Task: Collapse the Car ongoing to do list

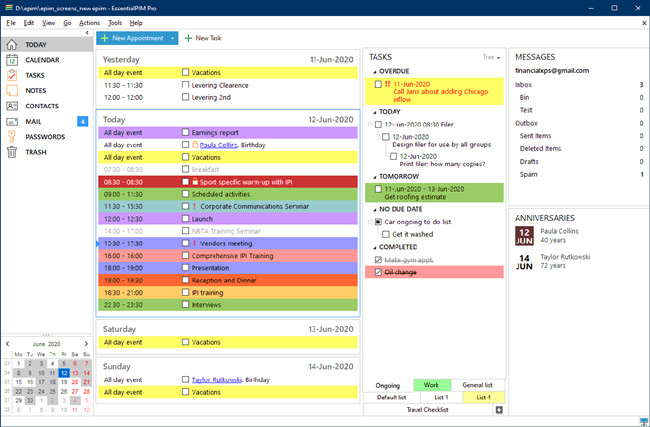Action: 371,222
